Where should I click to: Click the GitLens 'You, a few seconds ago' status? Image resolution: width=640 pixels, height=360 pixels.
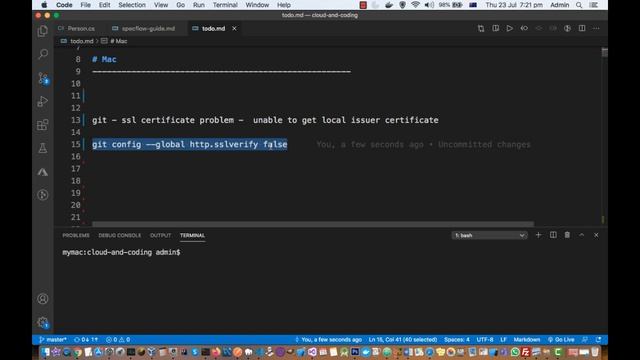328,340
